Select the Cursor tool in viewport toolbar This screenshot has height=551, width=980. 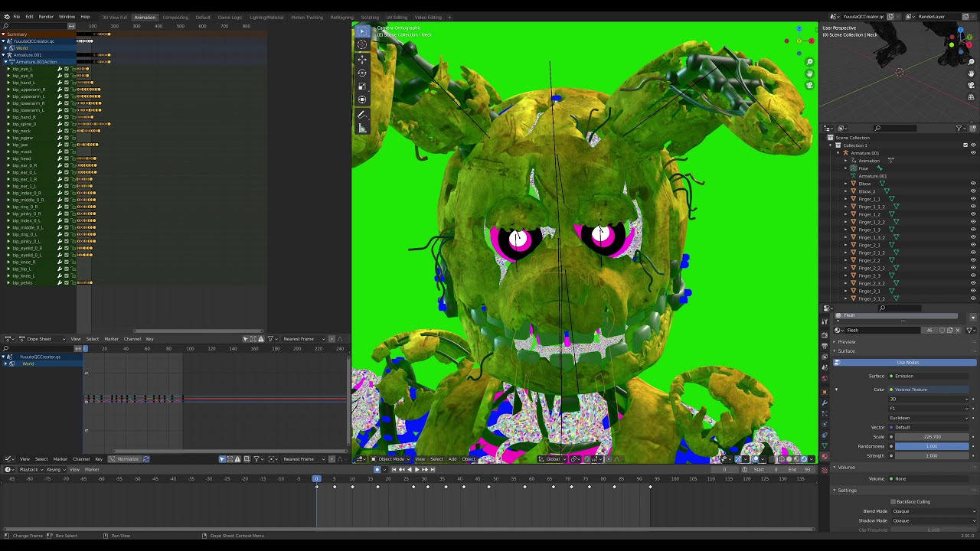pyautogui.click(x=362, y=44)
